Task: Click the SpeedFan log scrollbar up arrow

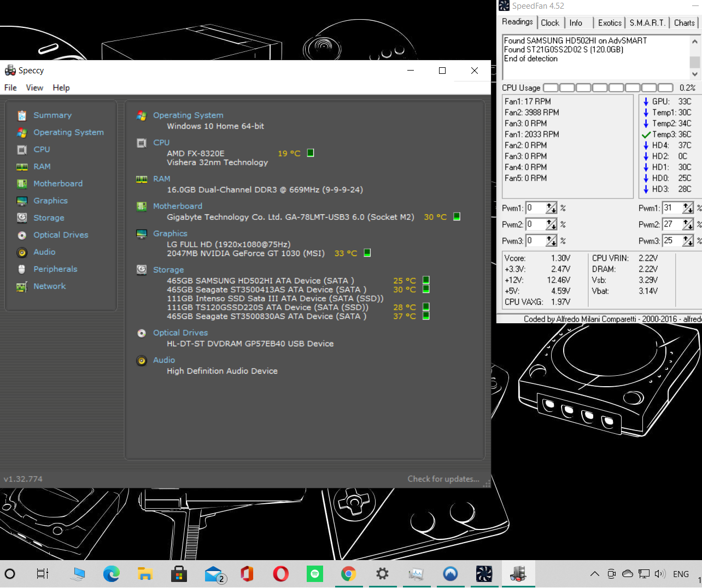Action: click(695, 41)
